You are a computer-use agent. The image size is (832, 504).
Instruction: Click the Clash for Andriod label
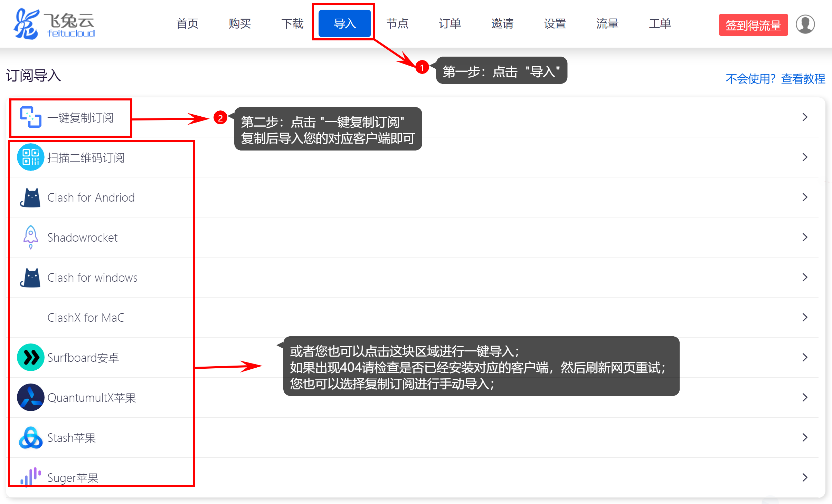[x=91, y=197]
